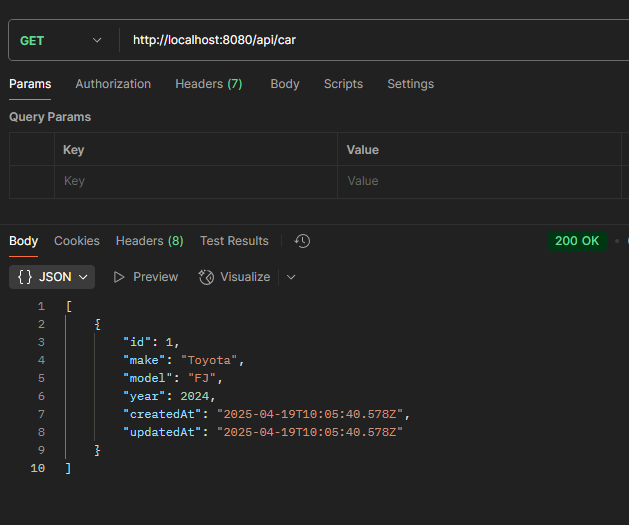Open the response history clock icon

302,241
